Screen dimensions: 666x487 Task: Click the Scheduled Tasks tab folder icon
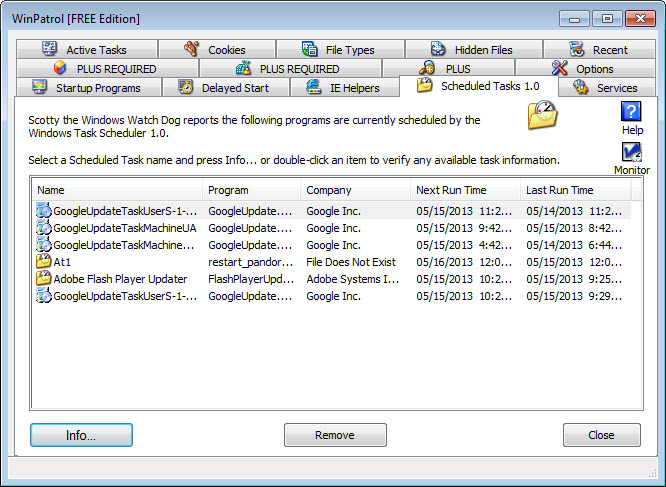pos(424,85)
